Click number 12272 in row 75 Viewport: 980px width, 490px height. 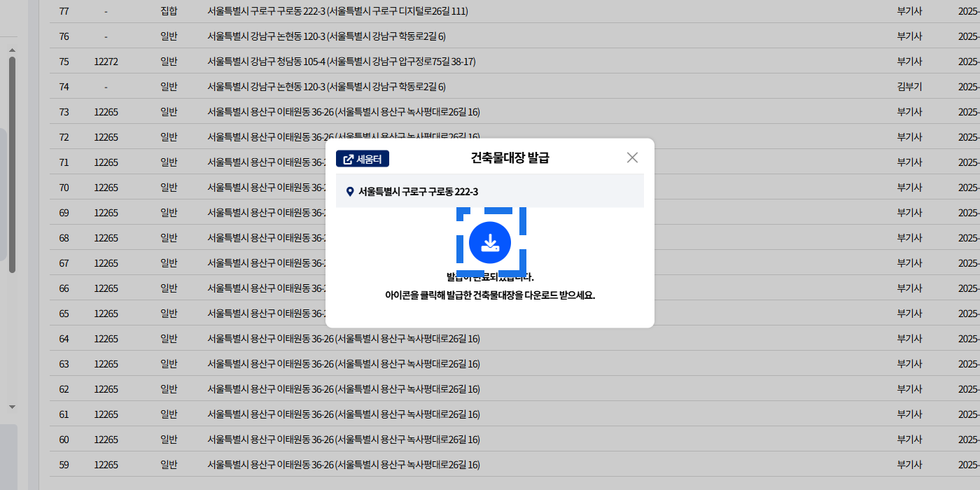coord(106,62)
